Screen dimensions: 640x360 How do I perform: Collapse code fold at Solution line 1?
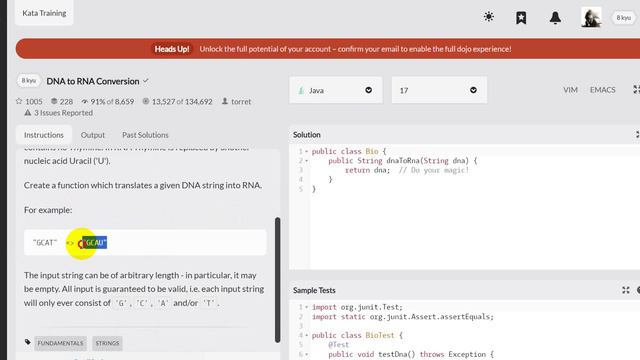point(307,151)
